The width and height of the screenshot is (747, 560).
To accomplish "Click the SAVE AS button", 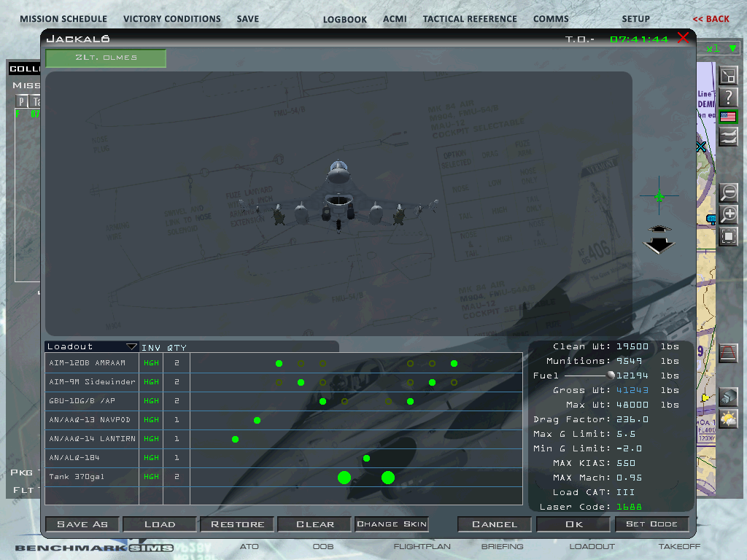I will 82,524.
